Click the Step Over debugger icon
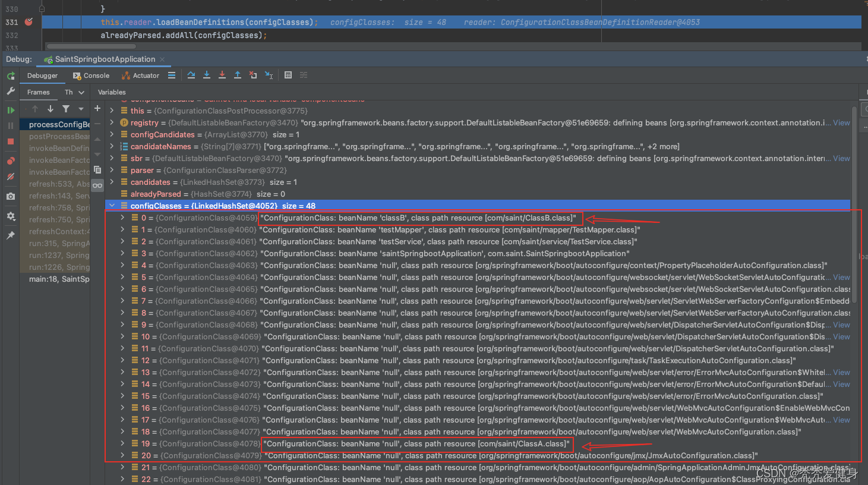This screenshot has height=485, width=868. coord(191,75)
